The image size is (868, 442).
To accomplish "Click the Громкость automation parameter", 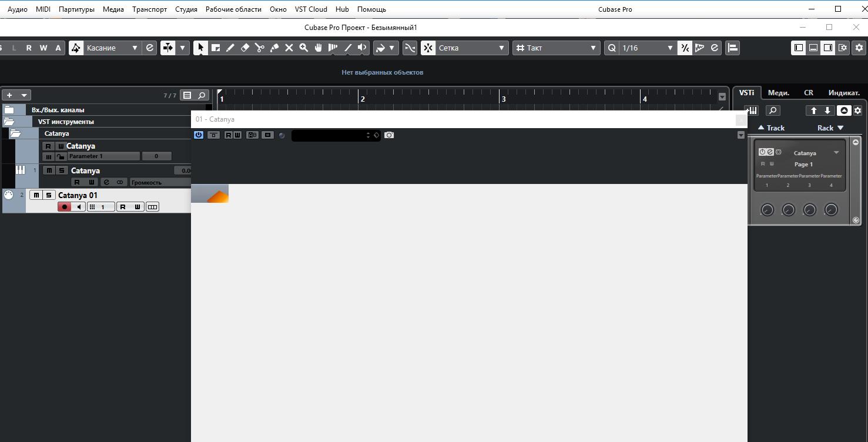I will coord(160,182).
